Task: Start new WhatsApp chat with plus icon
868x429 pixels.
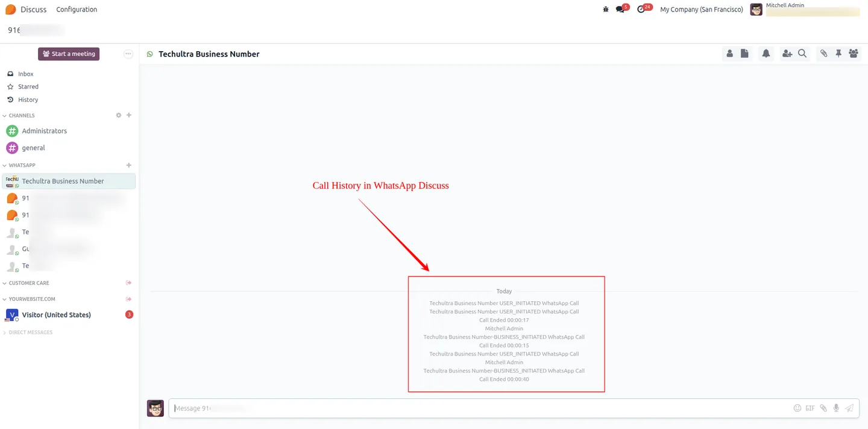Action: point(129,165)
